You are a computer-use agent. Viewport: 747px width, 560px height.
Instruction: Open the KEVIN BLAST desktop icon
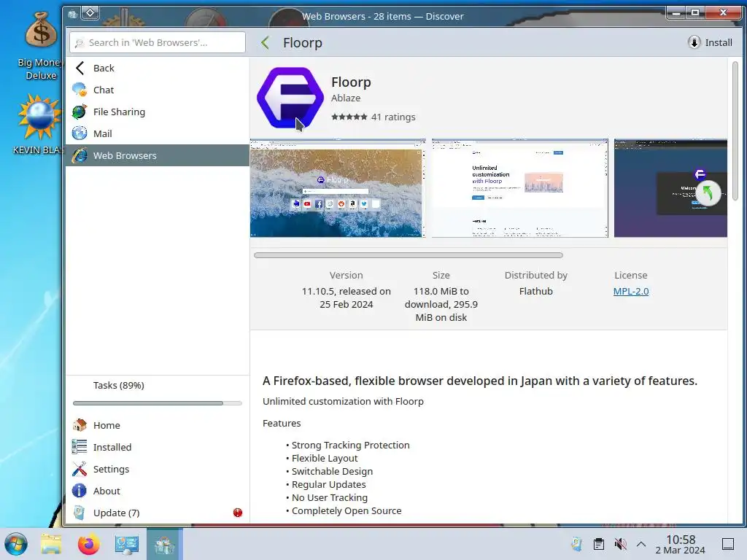(39, 125)
